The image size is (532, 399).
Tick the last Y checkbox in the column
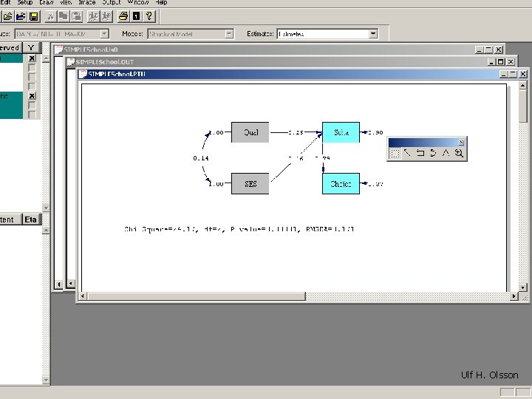(32, 115)
